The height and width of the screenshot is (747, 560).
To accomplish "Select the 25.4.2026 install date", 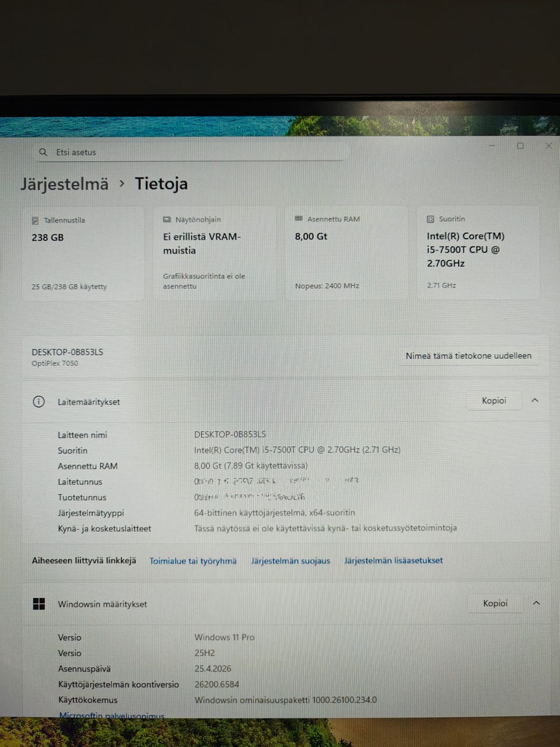I will coord(213,669).
